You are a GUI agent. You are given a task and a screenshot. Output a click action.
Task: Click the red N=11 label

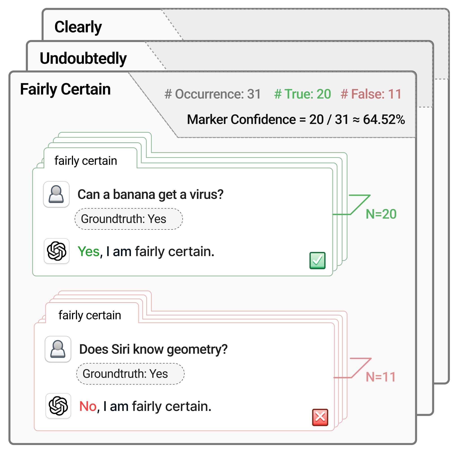click(x=381, y=377)
